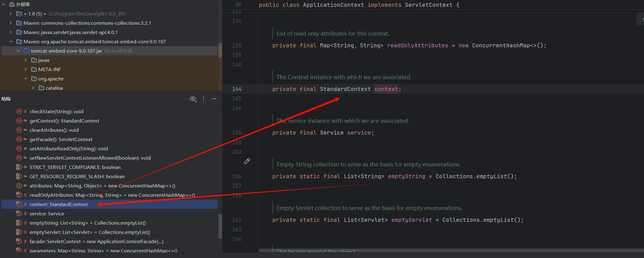Click the StandardContext type on line 144
This screenshot has height=258, width=644.
345,89
